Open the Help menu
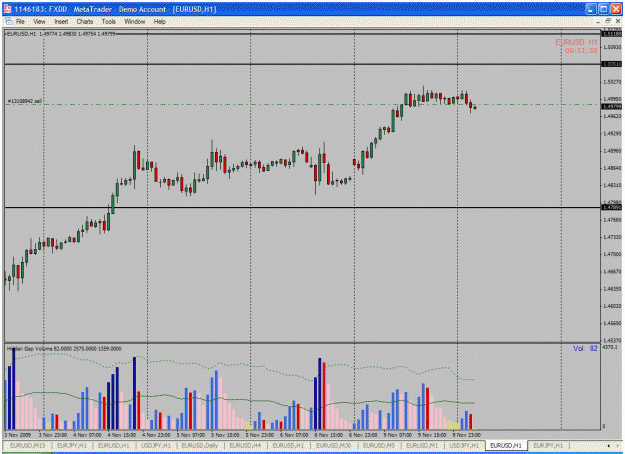 click(x=159, y=22)
